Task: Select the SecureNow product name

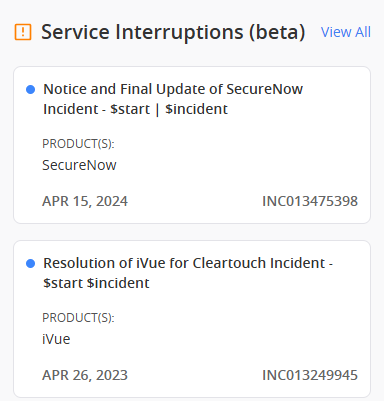Action: 79,165
